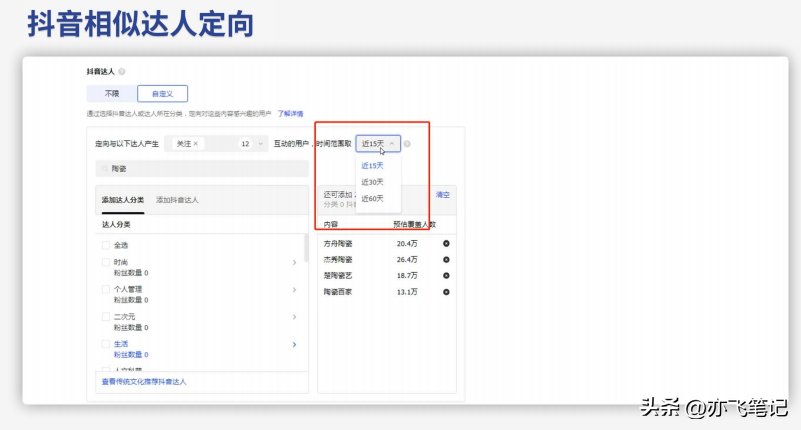Click help icon beside 抖音达人 heading

(122, 72)
